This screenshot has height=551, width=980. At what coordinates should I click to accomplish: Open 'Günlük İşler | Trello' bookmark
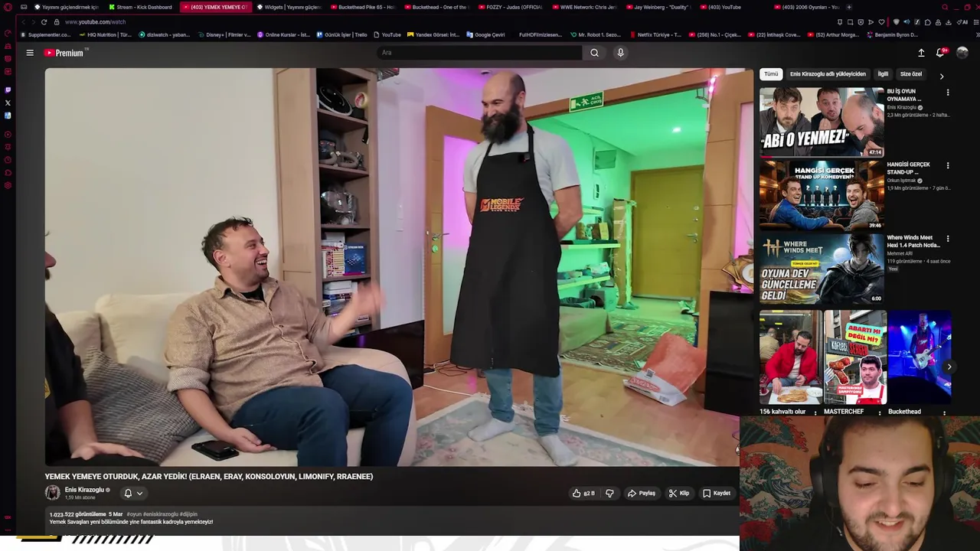coord(341,34)
